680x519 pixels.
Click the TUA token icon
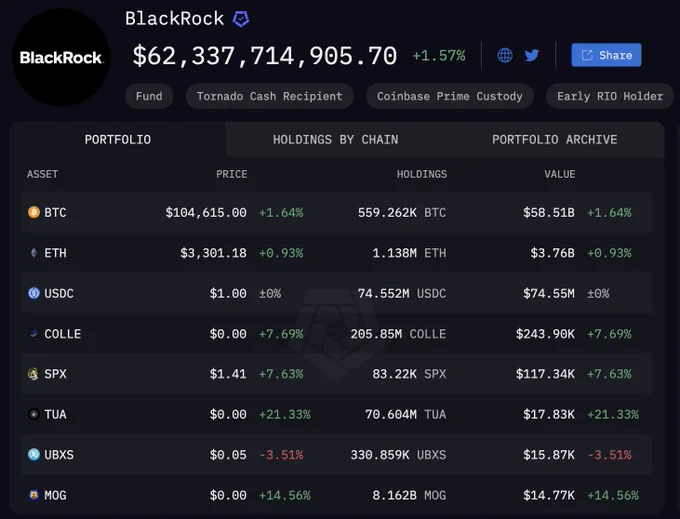(34, 414)
